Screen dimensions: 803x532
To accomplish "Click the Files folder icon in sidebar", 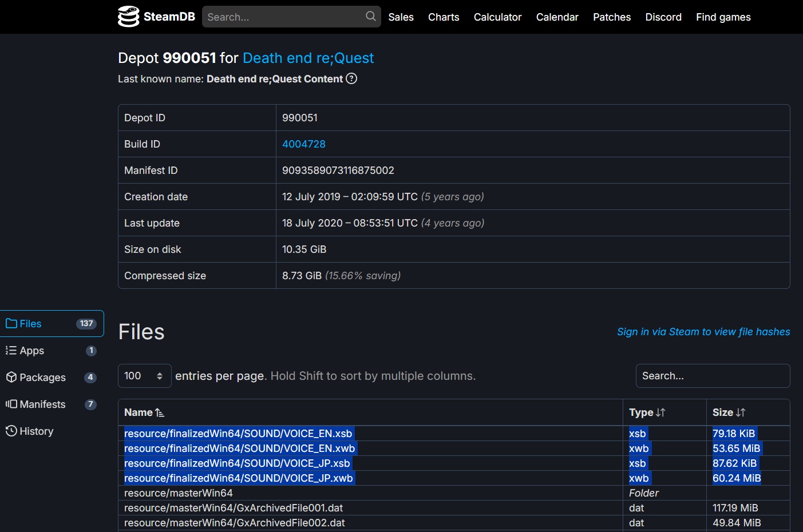I will (11, 324).
